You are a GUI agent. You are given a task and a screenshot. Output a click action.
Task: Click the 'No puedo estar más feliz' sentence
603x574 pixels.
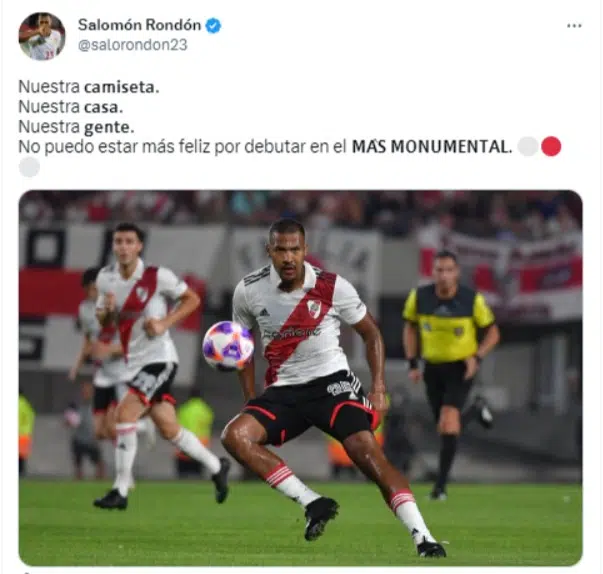[265, 146]
